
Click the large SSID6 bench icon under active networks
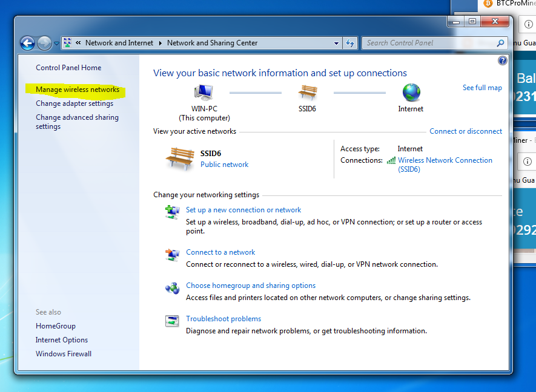point(180,159)
